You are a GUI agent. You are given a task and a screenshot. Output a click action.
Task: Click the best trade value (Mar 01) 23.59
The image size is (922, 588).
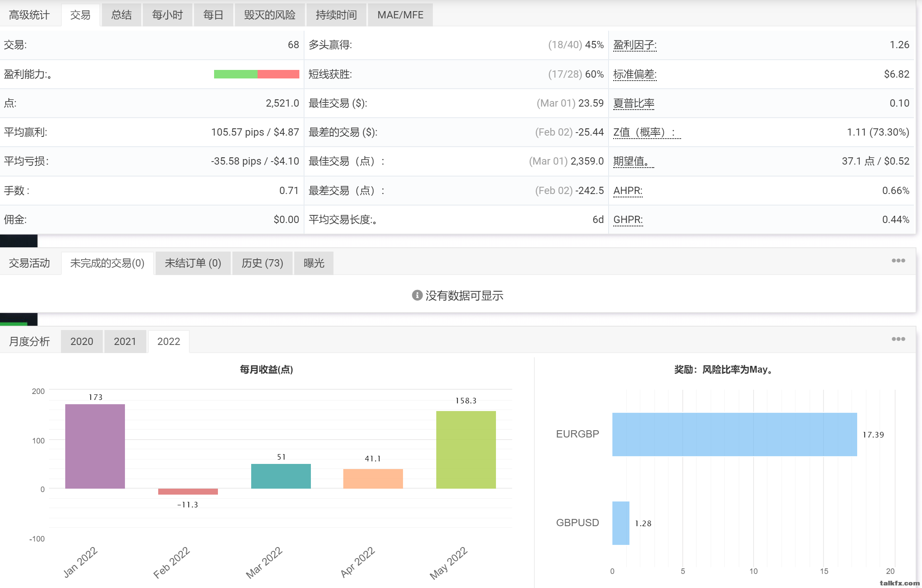point(570,103)
